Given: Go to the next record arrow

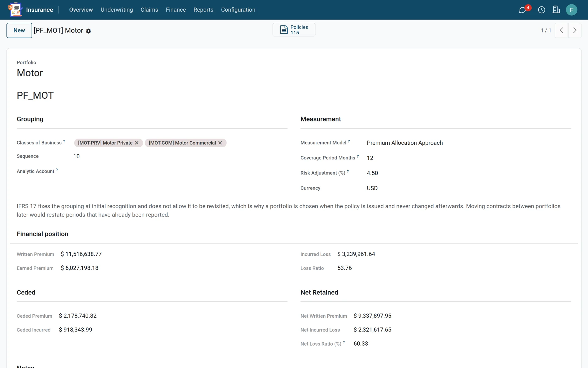Looking at the screenshot, I should click(575, 30).
